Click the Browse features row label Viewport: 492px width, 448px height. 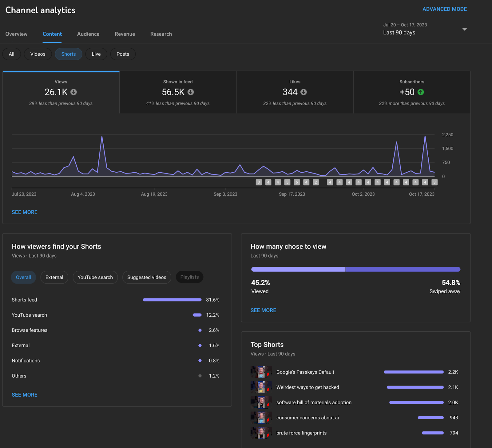[30, 330]
